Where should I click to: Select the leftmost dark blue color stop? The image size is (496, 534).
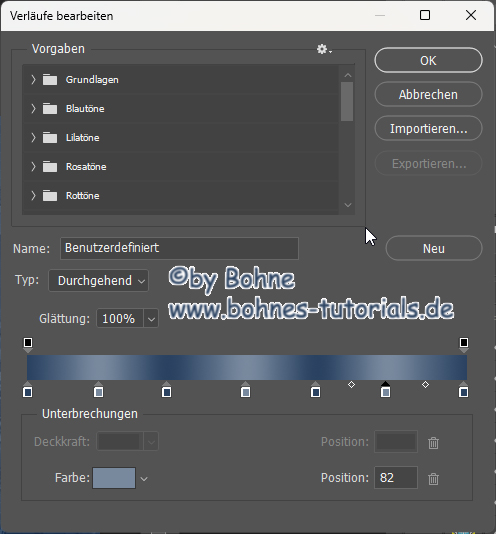click(28, 390)
